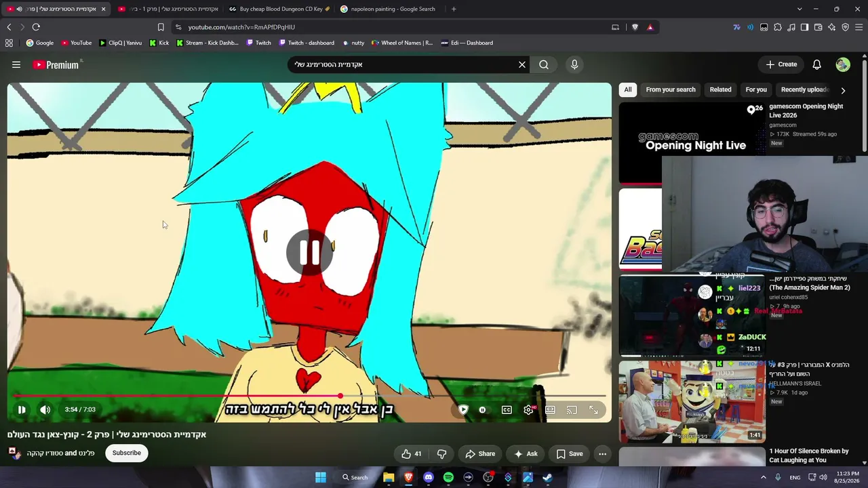
Task: Select the For you filter chip
Action: coord(756,89)
